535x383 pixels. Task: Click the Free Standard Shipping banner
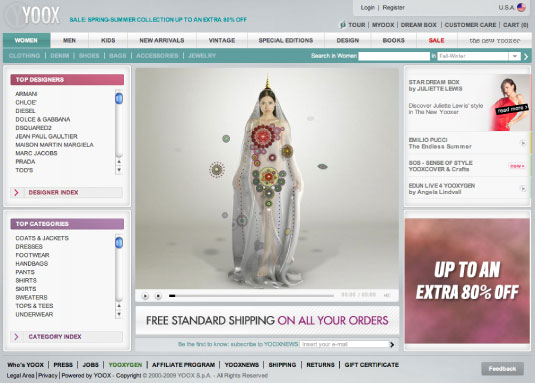point(267,320)
